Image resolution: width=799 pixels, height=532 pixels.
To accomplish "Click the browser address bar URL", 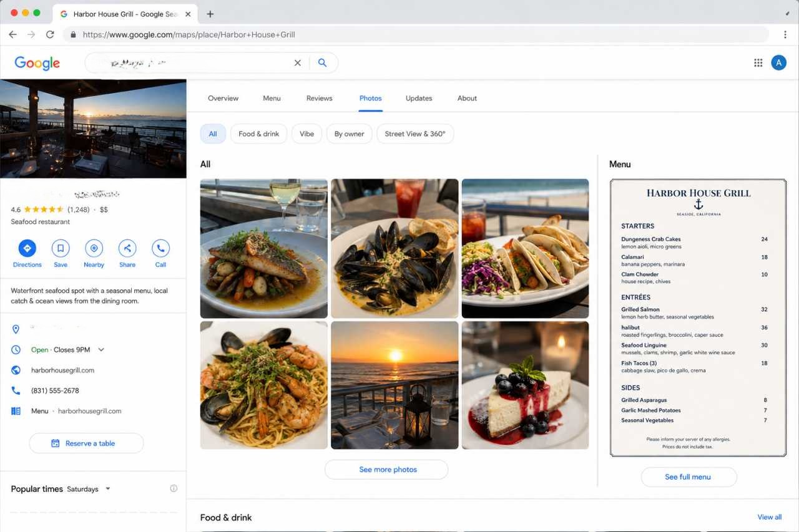I will tap(189, 35).
